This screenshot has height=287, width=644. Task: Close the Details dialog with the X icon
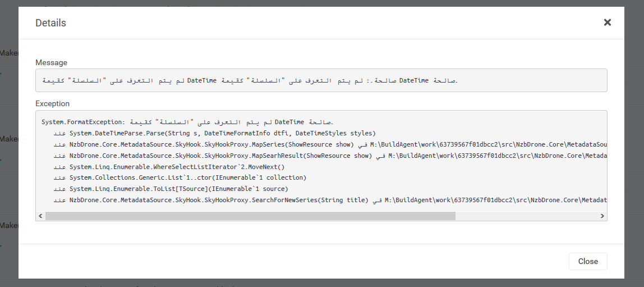tap(607, 22)
